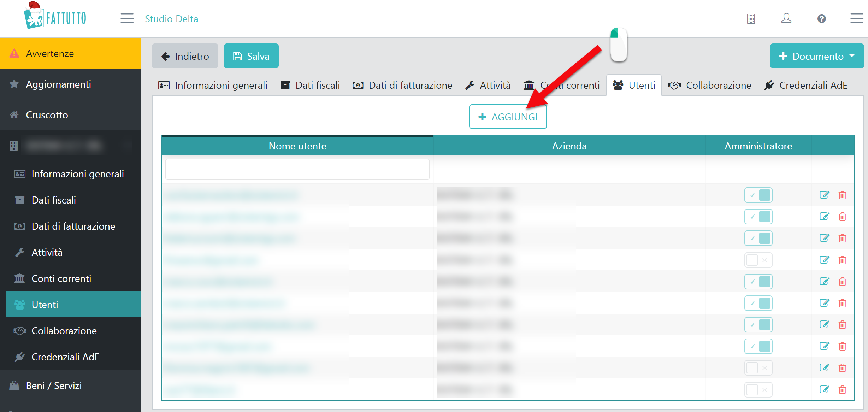This screenshot has width=868, height=412.
Task: Click edit icon in last user row
Action: 824,390
